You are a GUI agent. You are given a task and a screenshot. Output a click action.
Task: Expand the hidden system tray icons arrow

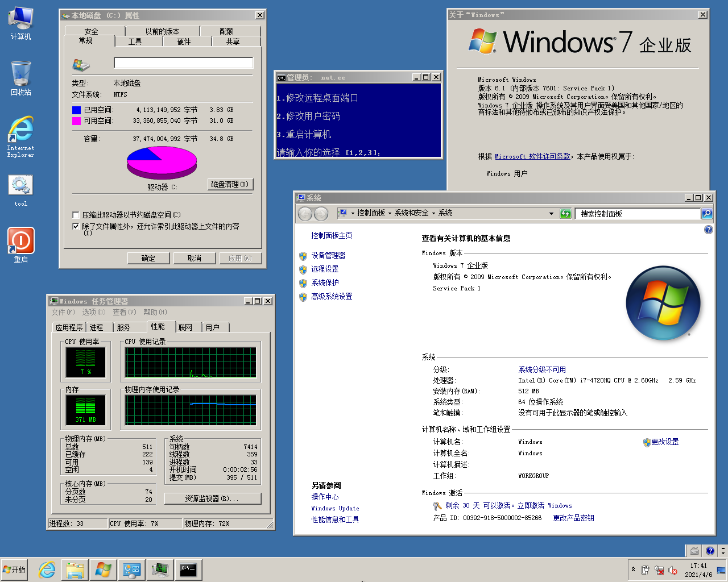coord(633,569)
